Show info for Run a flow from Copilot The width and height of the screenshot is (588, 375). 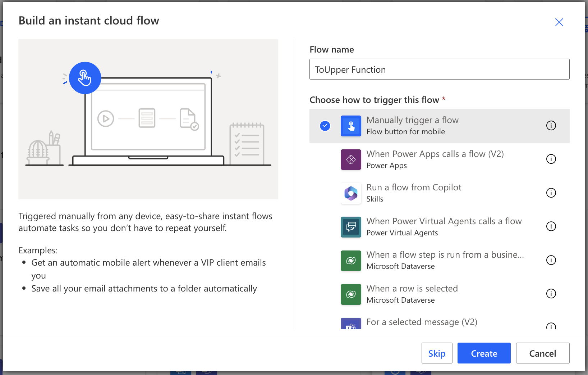coord(551,193)
